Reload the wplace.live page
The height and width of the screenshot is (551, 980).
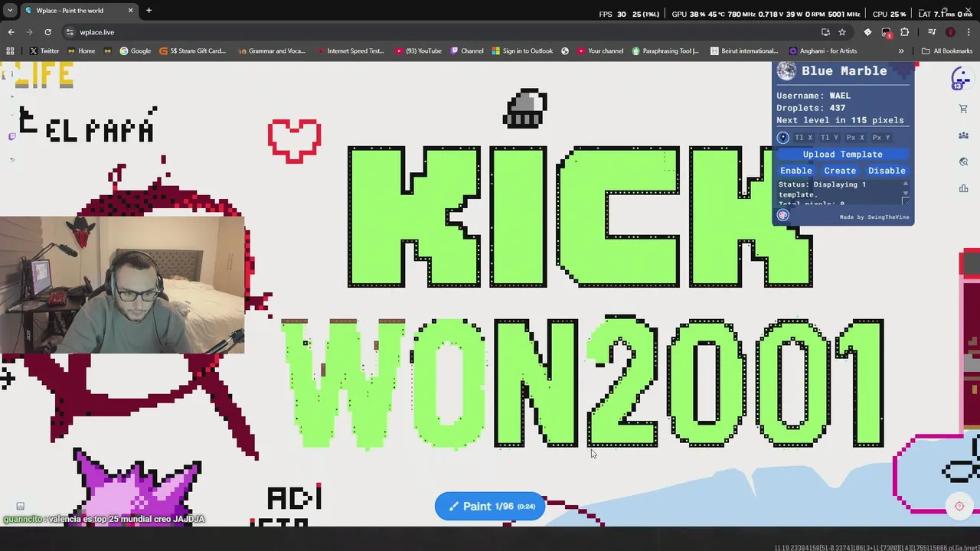47,32
